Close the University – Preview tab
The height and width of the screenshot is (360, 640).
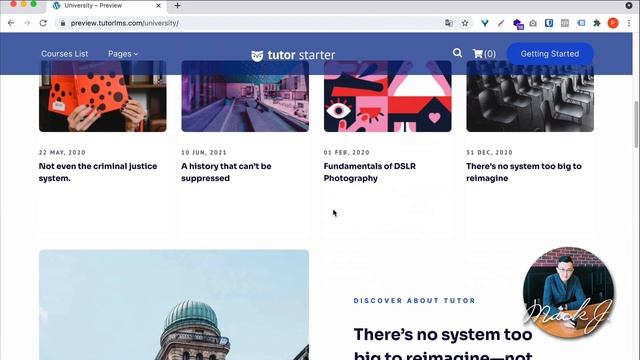pyautogui.click(x=158, y=6)
